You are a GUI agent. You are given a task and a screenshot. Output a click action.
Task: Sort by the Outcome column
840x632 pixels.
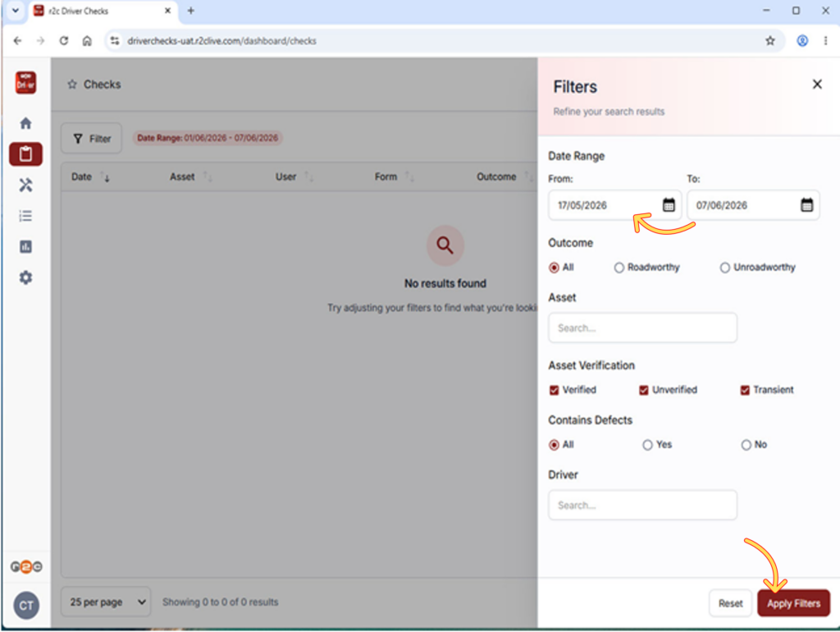(504, 177)
